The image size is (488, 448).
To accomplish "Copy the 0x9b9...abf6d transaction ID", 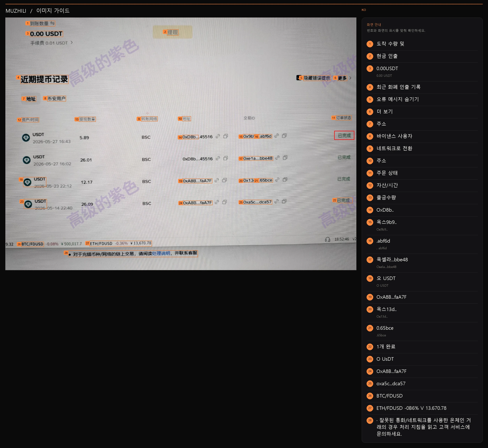I will click(x=284, y=136).
